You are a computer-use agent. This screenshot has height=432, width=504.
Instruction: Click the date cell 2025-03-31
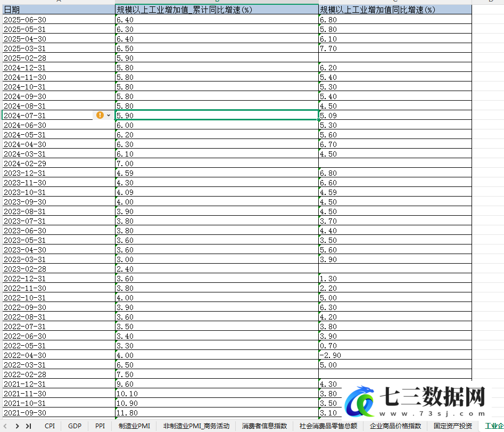click(x=59, y=48)
